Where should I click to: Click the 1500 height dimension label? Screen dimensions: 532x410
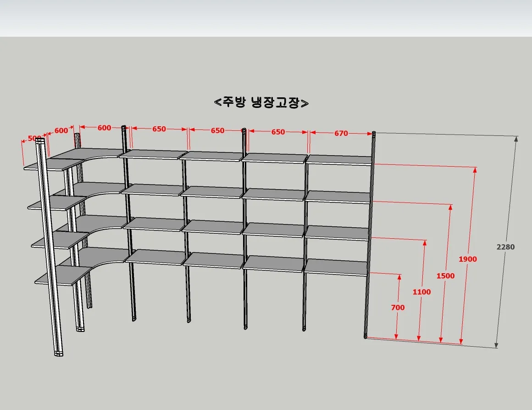[445, 276]
